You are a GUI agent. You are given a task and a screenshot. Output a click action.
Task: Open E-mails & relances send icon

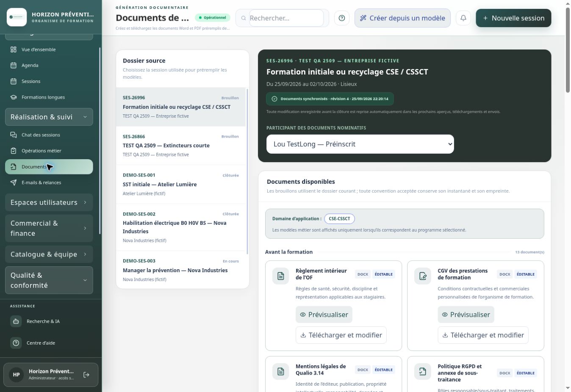click(14, 182)
